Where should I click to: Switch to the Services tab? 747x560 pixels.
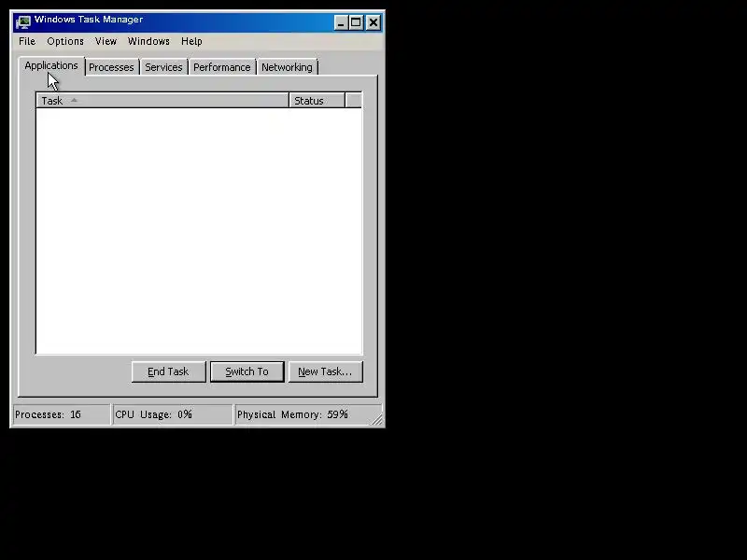click(164, 67)
